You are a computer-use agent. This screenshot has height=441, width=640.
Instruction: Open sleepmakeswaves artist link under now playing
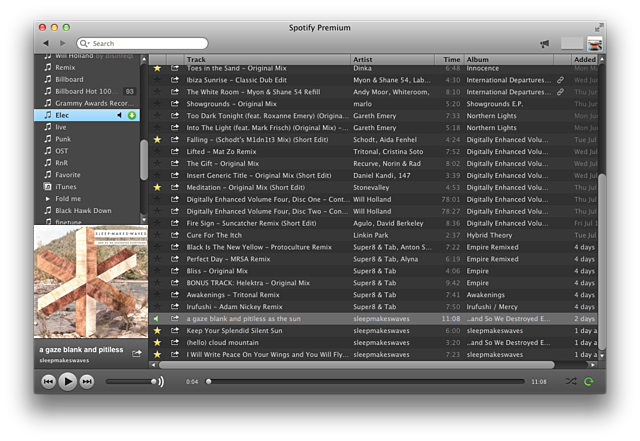pos(64,361)
